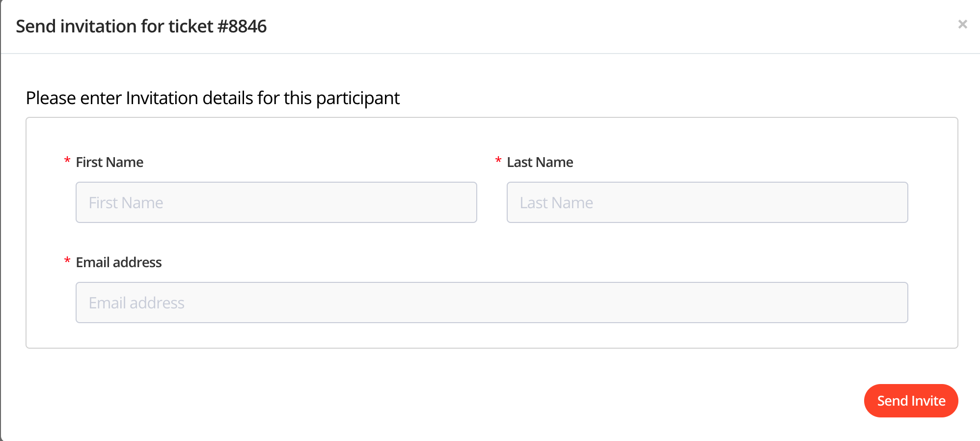Focus the Last Name text box

(x=707, y=202)
